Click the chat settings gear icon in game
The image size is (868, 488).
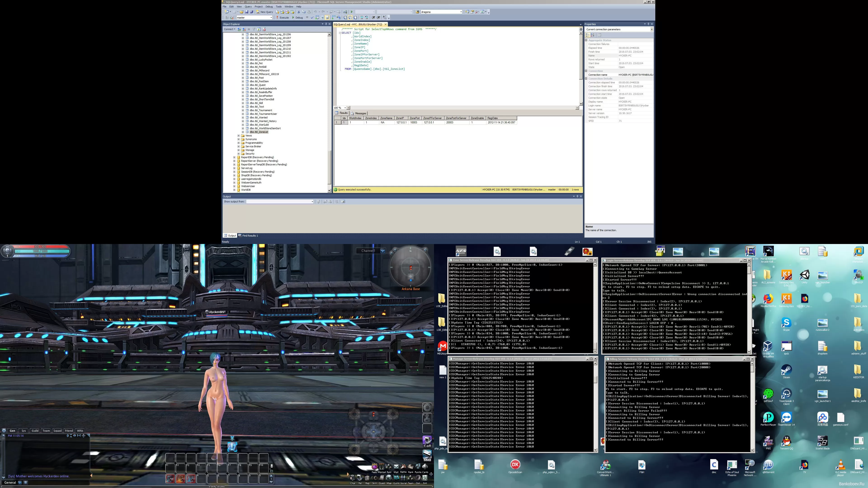pyautogui.click(x=4, y=430)
